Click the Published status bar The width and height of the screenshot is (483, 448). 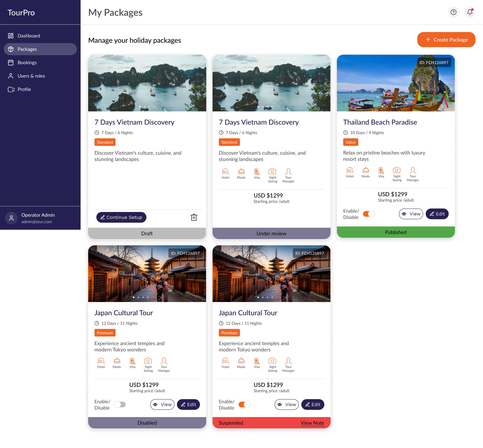tap(396, 232)
